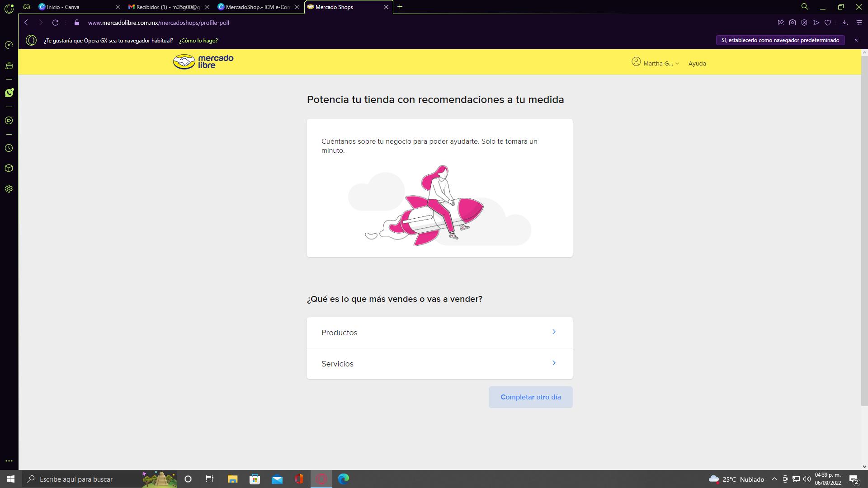This screenshot has width=868, height=488.
Task: Expand the Martha G... account dropdown
Action: pyautogui.click(x=656, y=63)
